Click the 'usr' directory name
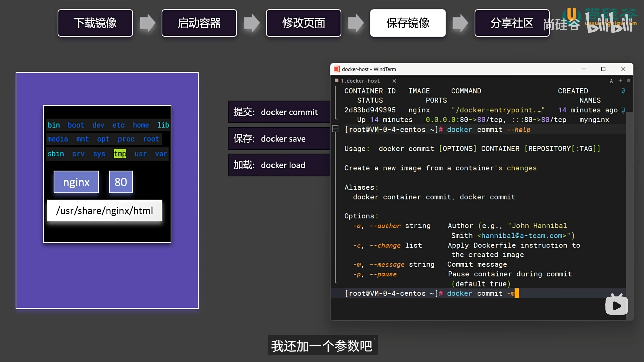The width and height of the screenshot is (644, 362). pos(140,154)
